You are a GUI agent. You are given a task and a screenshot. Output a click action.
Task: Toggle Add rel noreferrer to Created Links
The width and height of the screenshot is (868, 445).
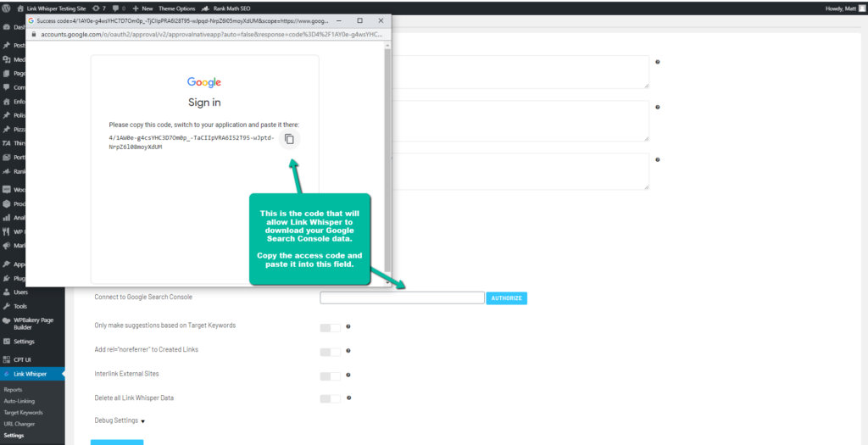pyautogui.click(x=330, y=352)
